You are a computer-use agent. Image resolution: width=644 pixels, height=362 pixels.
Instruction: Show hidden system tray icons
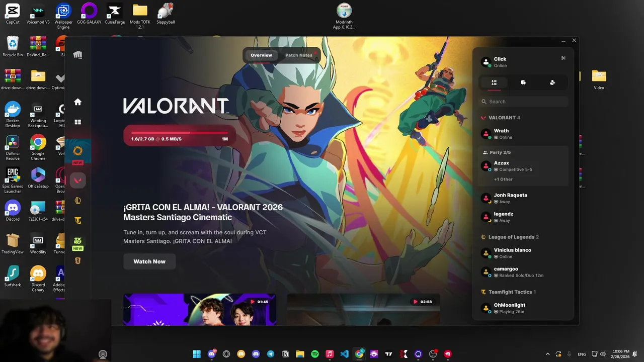point(548,354)
